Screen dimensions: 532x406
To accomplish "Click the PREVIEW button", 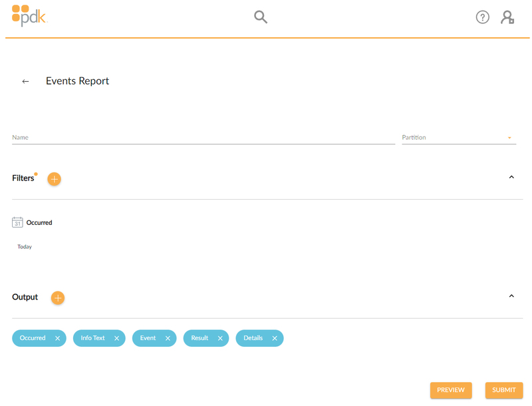I will (x=451, y=390).
